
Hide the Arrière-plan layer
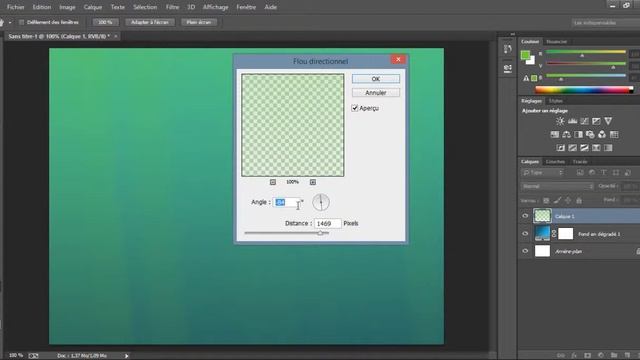[x=525, y=251]
